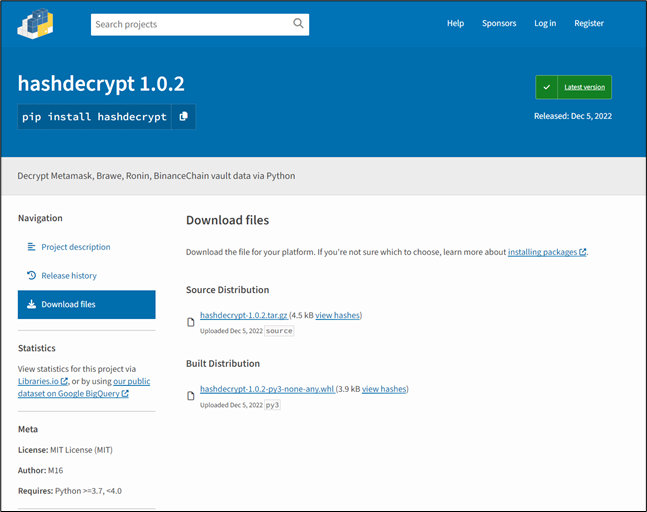View hashes for the tar.gz file
This screenshot has width=647, height=512.
tap(338, 315)
